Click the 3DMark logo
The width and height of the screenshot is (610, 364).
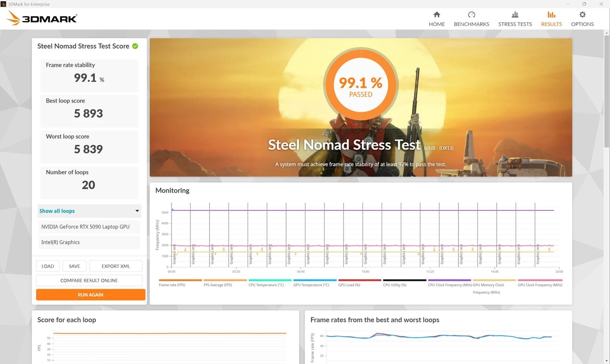click(42, 18)
